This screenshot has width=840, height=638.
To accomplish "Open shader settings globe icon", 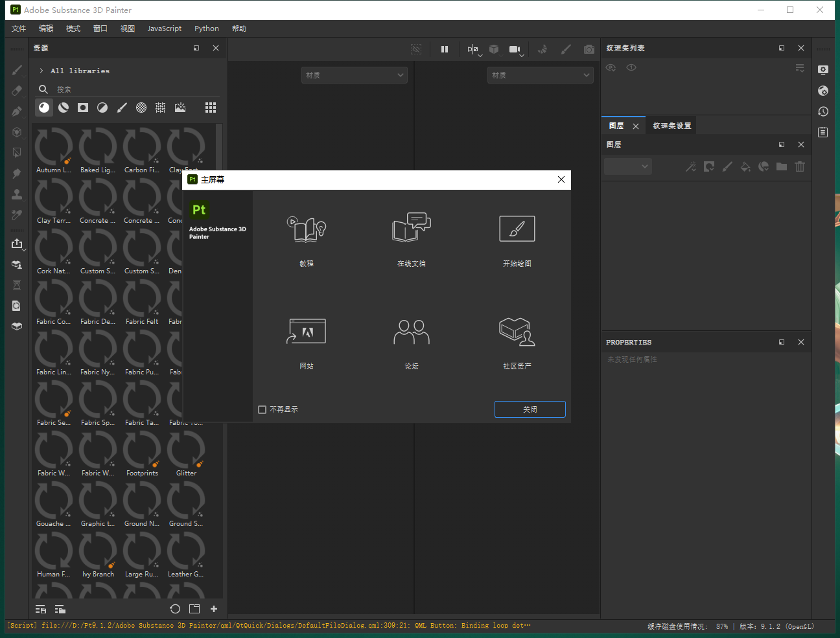I will [x=823, y=91].
